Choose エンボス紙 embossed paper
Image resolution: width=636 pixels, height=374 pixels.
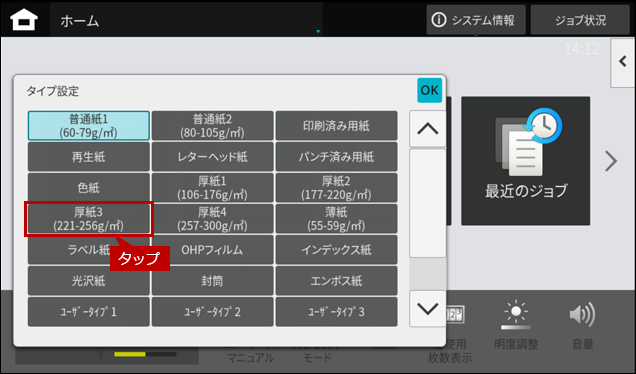coord(336,281)
